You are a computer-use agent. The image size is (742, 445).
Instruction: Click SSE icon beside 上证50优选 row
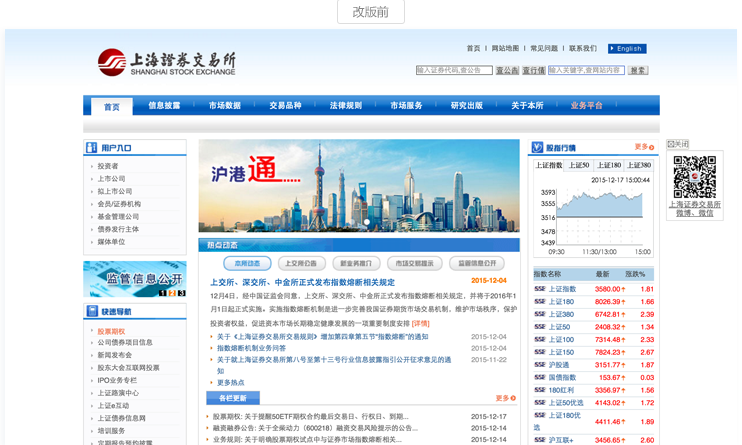[539, 402]
